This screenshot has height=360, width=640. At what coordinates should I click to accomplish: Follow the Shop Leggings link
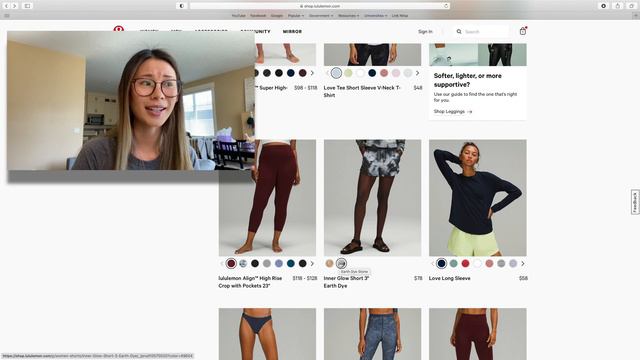click(x=453, y=111)
